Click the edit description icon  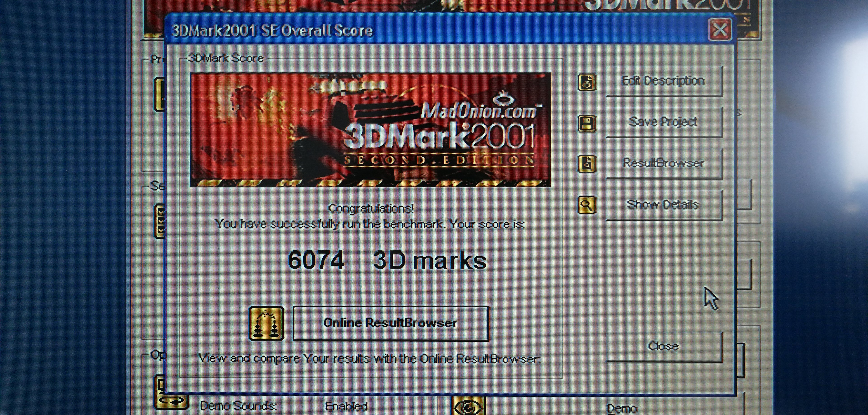coord(587,82)
